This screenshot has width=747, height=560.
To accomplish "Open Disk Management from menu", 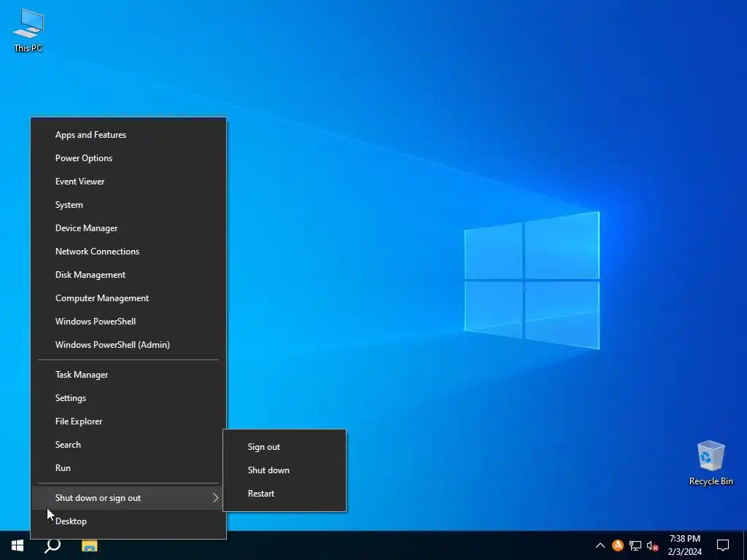I will pos(128,275).
